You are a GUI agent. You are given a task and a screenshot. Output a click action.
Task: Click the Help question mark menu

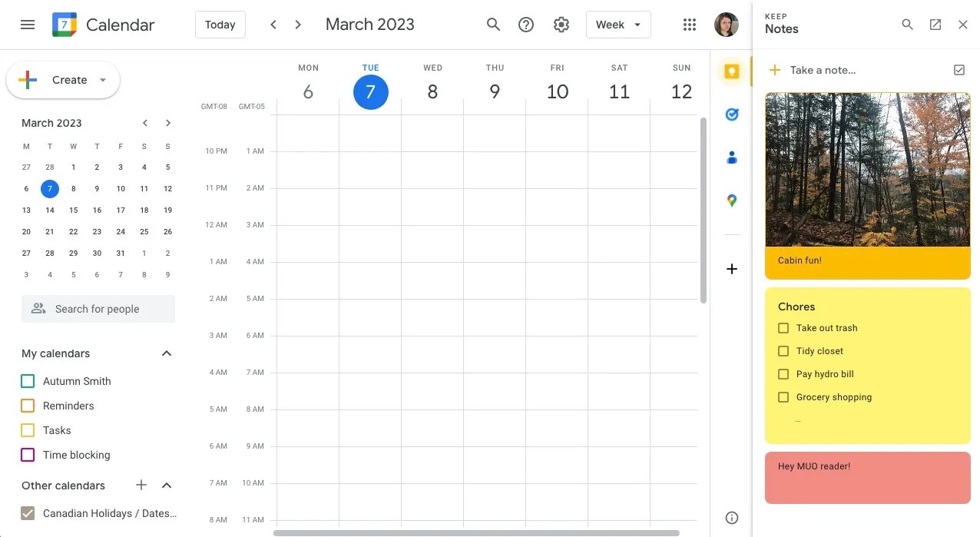(525, 24)
